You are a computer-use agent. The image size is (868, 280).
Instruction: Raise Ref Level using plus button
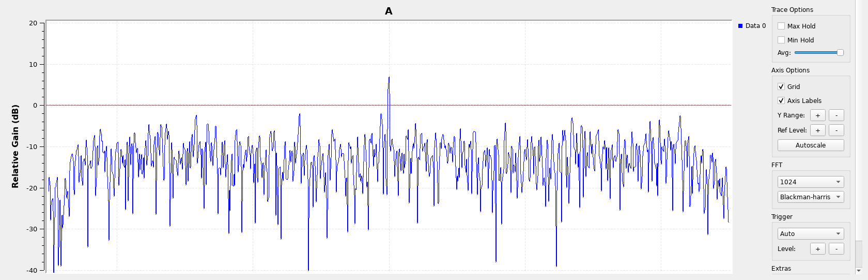click(817, 130)
